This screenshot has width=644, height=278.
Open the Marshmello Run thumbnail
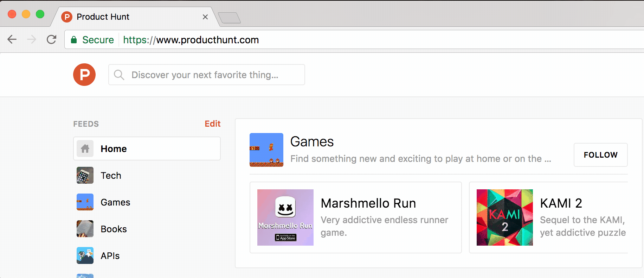point(285,217)
